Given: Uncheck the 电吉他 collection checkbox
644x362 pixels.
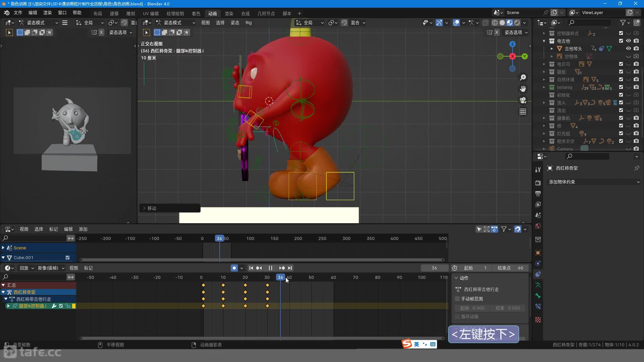Looking at the screenshot, I should (x=621, y=41).
